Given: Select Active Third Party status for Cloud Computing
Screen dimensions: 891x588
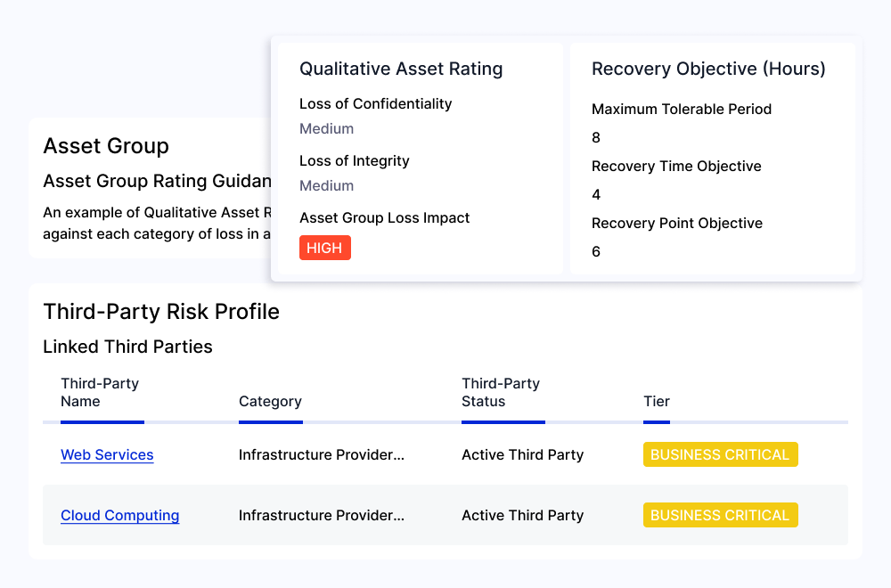Looking at the screenshot, I should point(522,515).
